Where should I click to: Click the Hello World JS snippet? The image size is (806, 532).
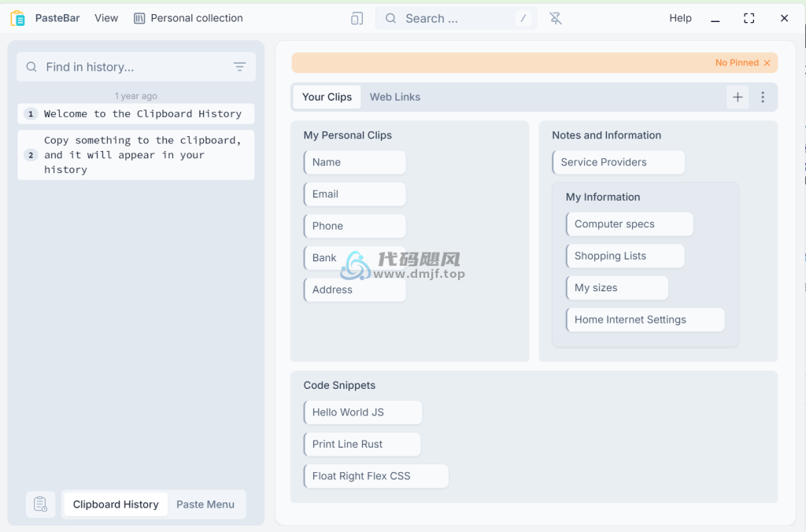pyautogui.click(x=363, y=412)
